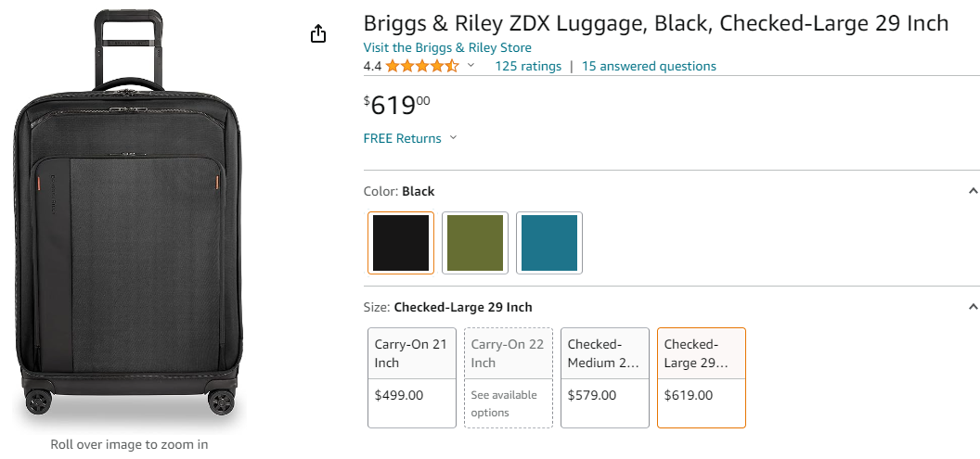Open the rating breakdown dropdown arrow
Screen dimensions: 980x459
coord(471,66)
